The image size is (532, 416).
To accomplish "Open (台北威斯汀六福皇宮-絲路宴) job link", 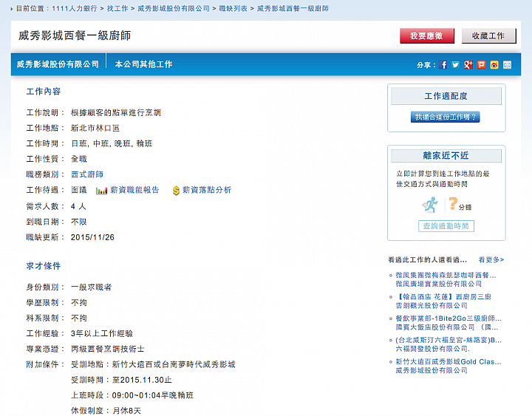I will tap(449, 341).
